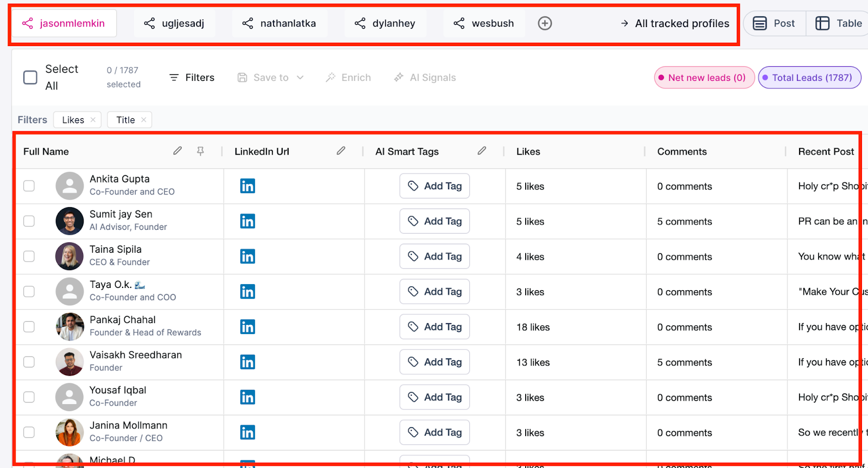Open the Filters panel
The image size is (868, 468).
[192, 78]
